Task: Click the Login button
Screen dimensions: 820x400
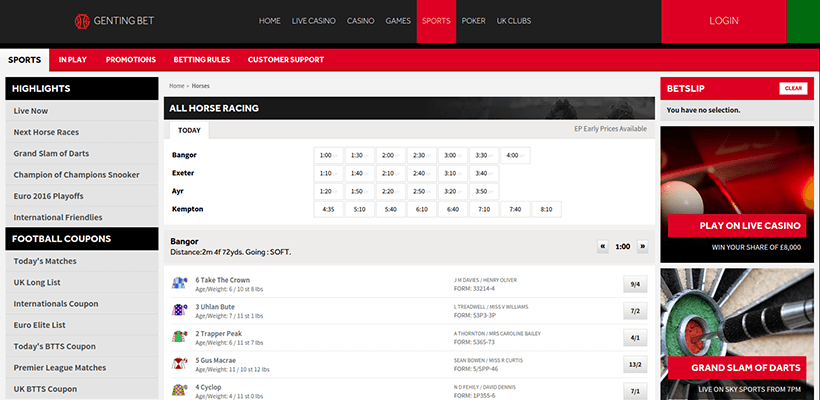Action: click(x=724, y=21)
